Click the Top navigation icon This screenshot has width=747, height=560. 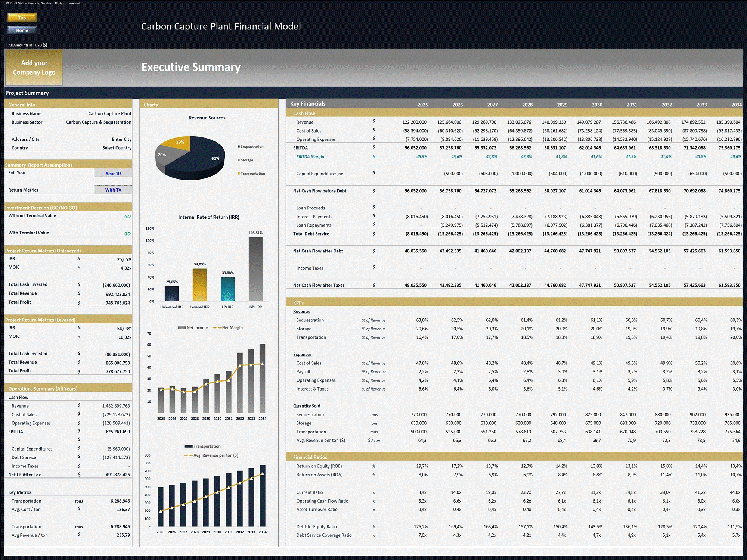coord(23,16)
